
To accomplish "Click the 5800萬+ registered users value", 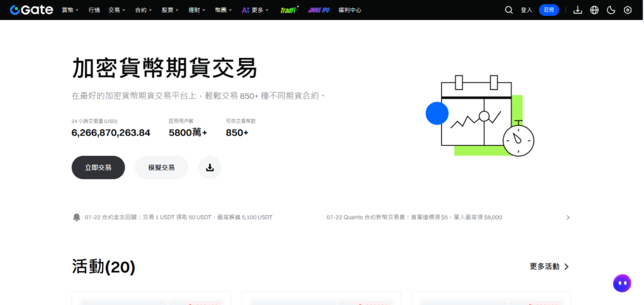I will pyautogui.click(x=188, y=133).
